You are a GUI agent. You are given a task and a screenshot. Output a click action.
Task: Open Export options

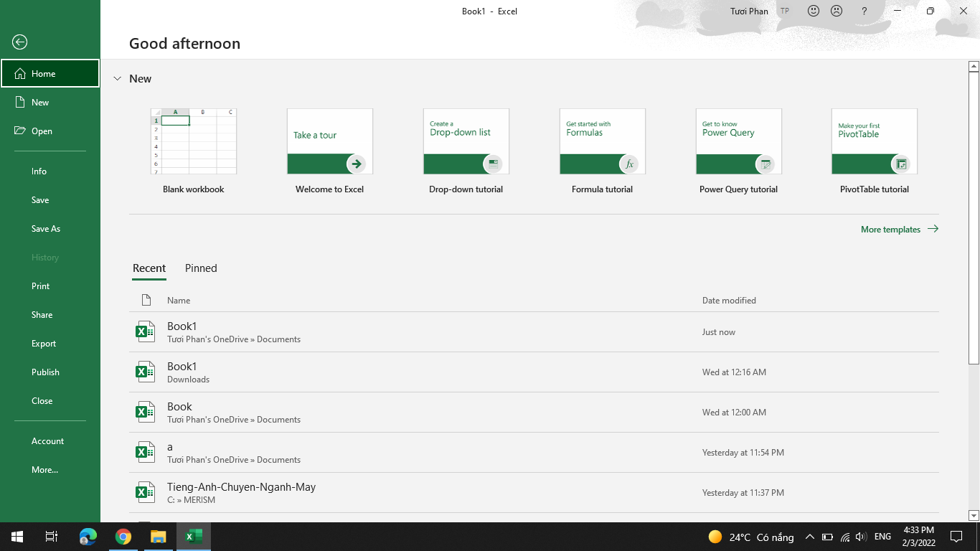pos(50,343)
